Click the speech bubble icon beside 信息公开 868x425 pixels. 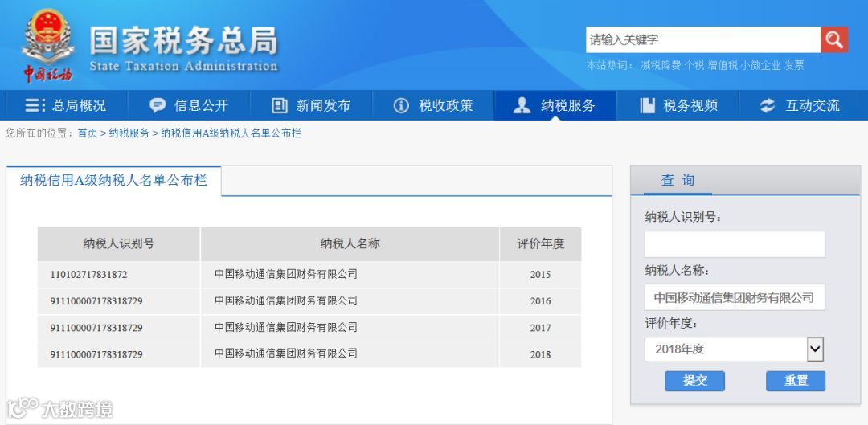[158, 105]
